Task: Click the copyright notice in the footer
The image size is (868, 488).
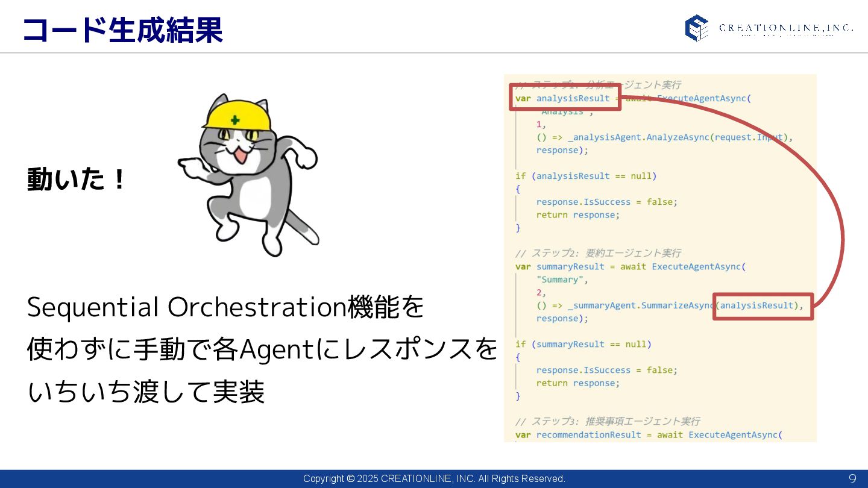Action: 434,479
